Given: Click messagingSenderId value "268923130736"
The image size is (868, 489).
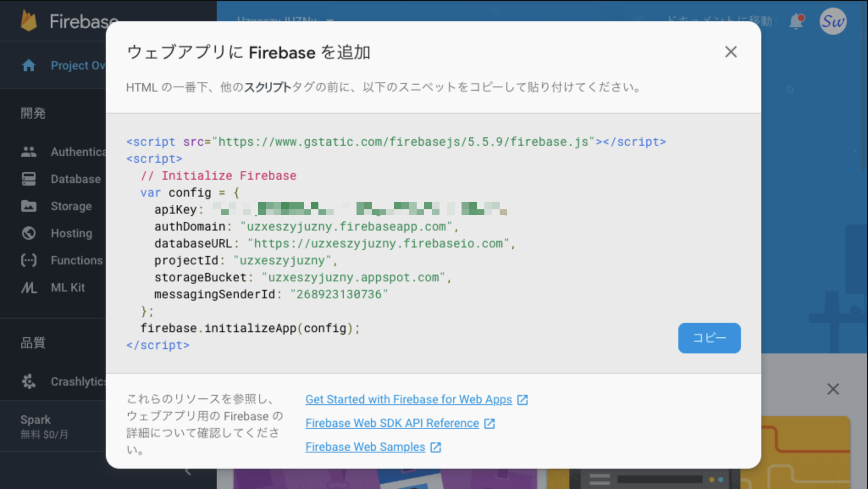Looking at the screenshot, I should [339, 295].
